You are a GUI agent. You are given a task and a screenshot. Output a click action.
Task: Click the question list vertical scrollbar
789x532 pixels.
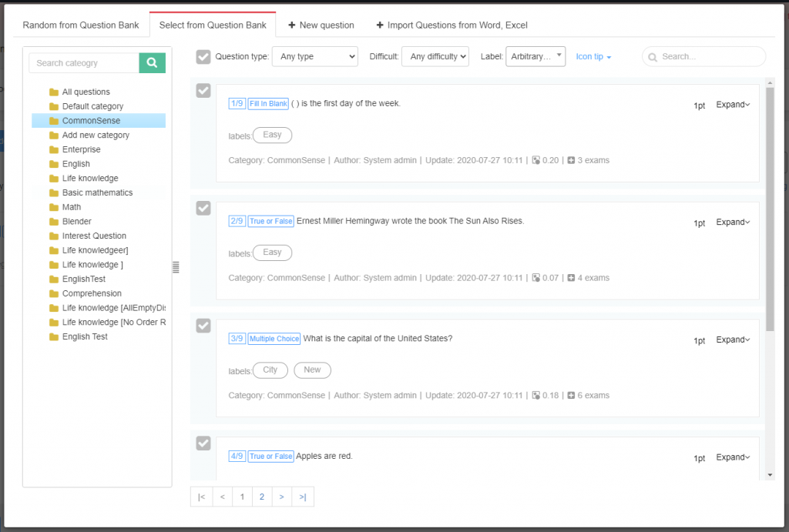(770, 208)
